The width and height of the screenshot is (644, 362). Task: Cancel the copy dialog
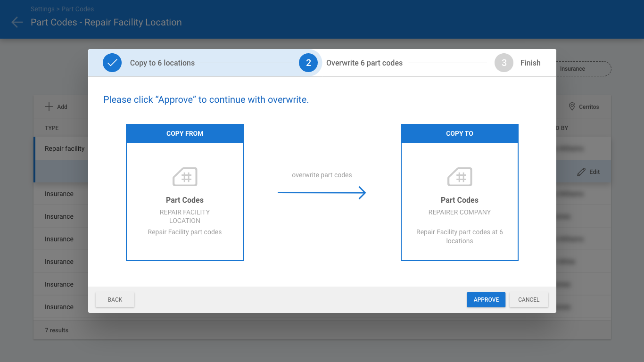[x=528, y=300]
